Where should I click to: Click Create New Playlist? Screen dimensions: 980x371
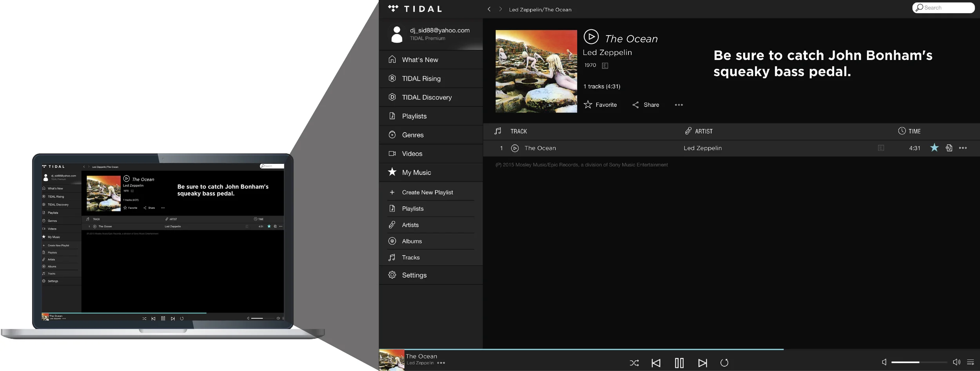431,192
